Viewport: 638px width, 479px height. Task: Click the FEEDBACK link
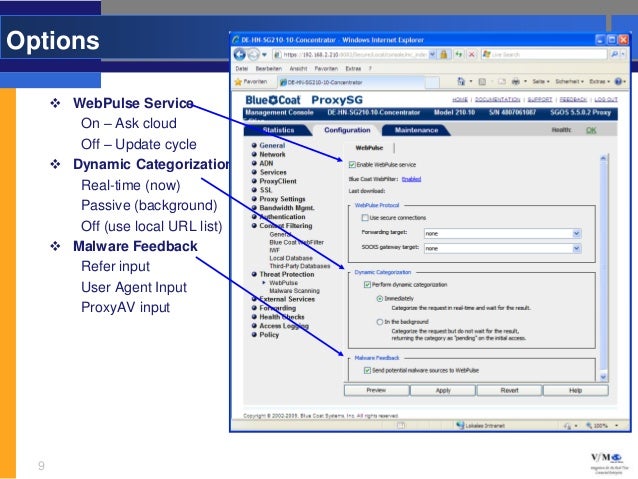pos(573,99)
